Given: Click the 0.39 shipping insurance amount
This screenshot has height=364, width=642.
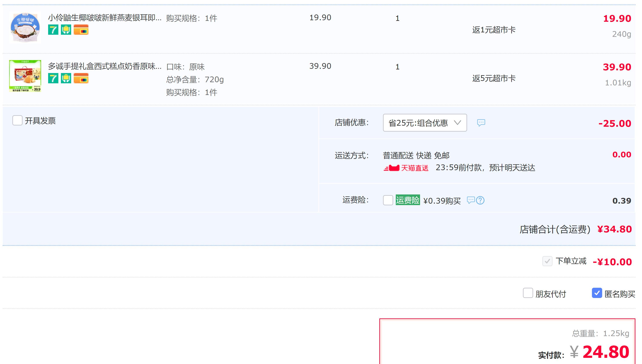Looking at the screenshot, I should coord(622,201).
